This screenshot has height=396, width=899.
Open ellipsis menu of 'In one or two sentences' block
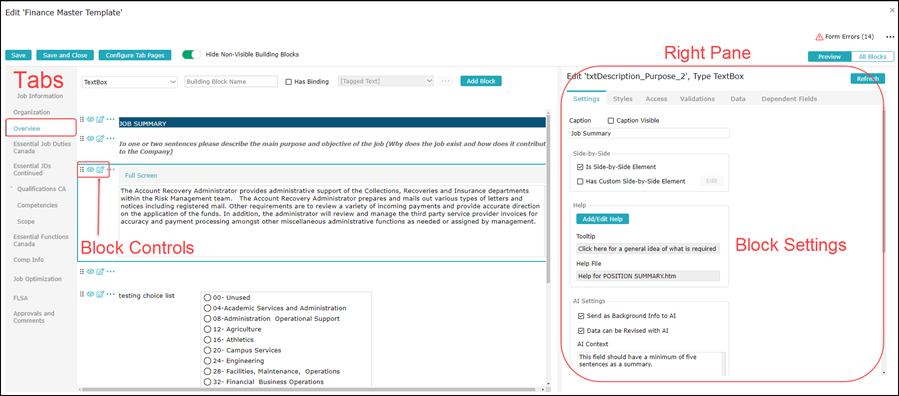(x=111, y=138)
